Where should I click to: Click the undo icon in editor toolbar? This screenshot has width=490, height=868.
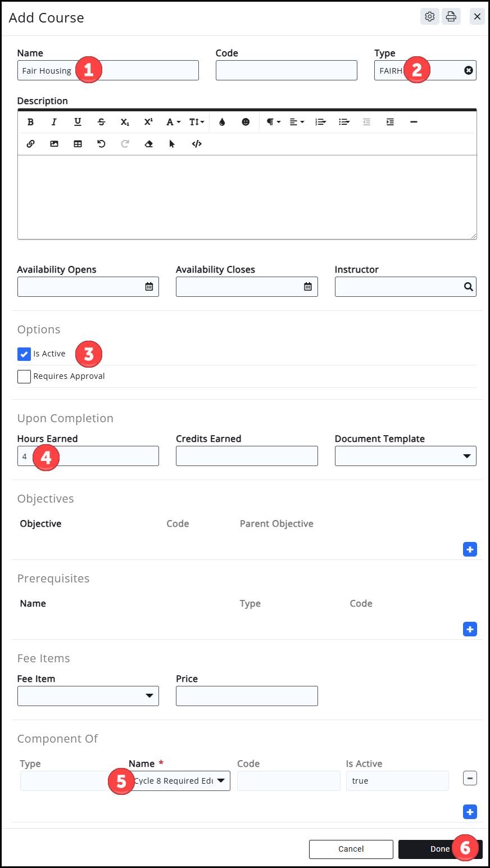pos(101,144)
